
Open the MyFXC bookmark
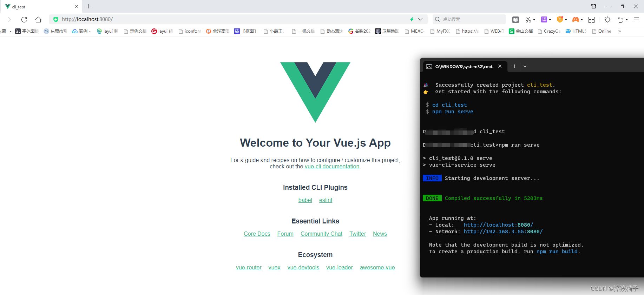tap(440, 31)
